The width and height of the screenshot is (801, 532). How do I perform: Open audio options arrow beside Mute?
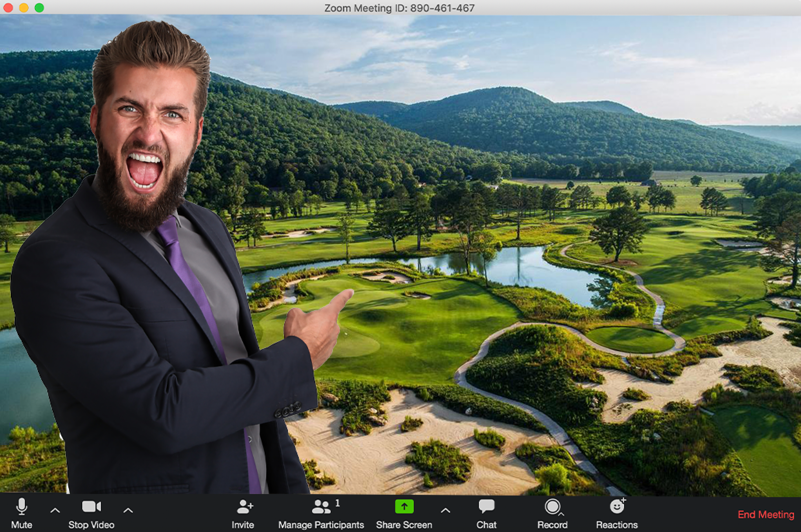pos(55,511)
